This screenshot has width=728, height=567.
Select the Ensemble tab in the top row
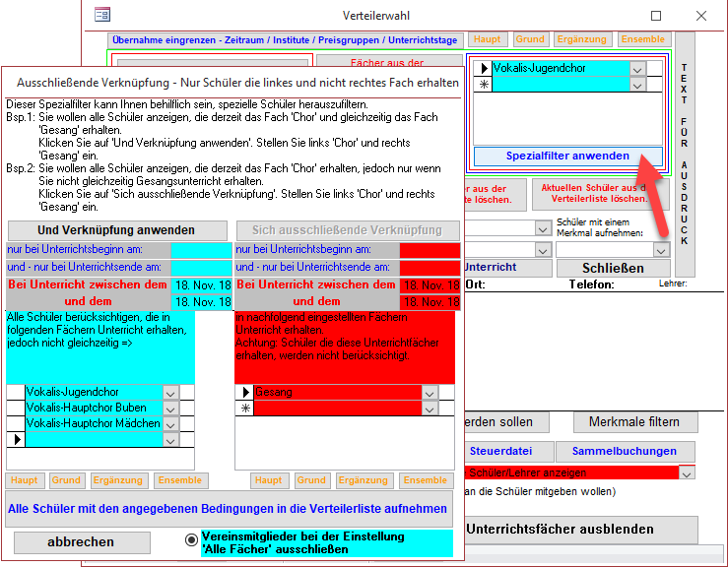[x=642, y=39]
